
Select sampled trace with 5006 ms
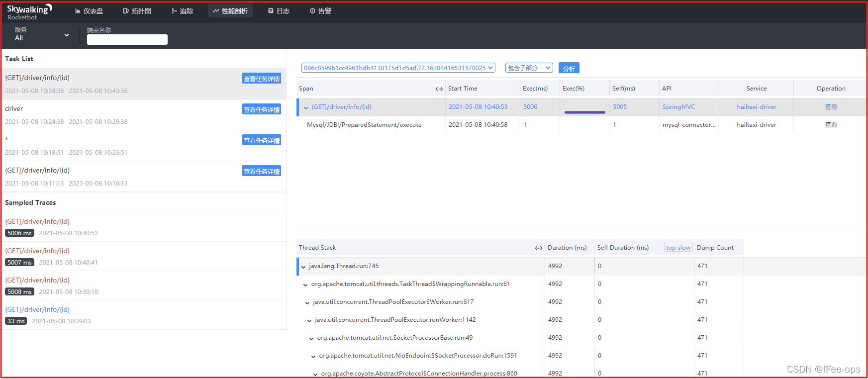tap(144, 227)
